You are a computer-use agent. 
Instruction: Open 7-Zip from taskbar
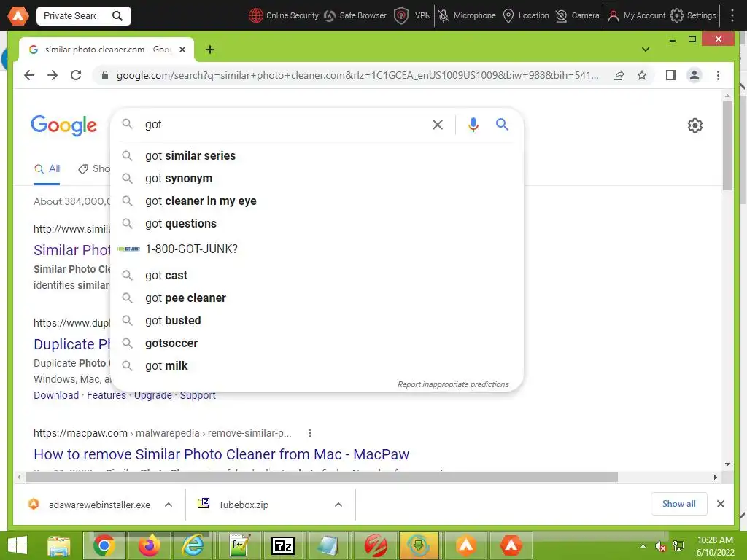(x=282, y=545)
